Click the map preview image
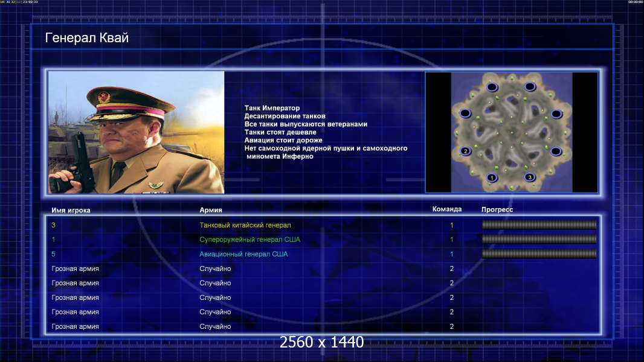This screenshot has height=362, width=644. [x=511, y=132]
